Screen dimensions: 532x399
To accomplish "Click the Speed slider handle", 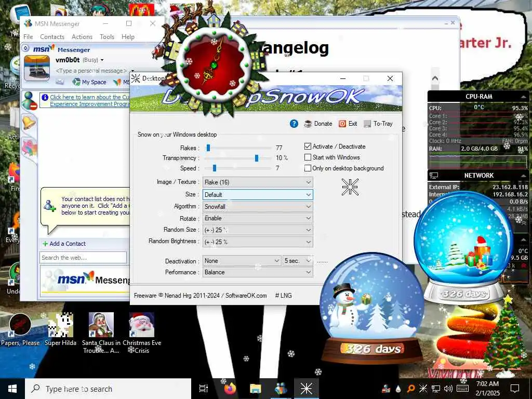I will 214,168.
